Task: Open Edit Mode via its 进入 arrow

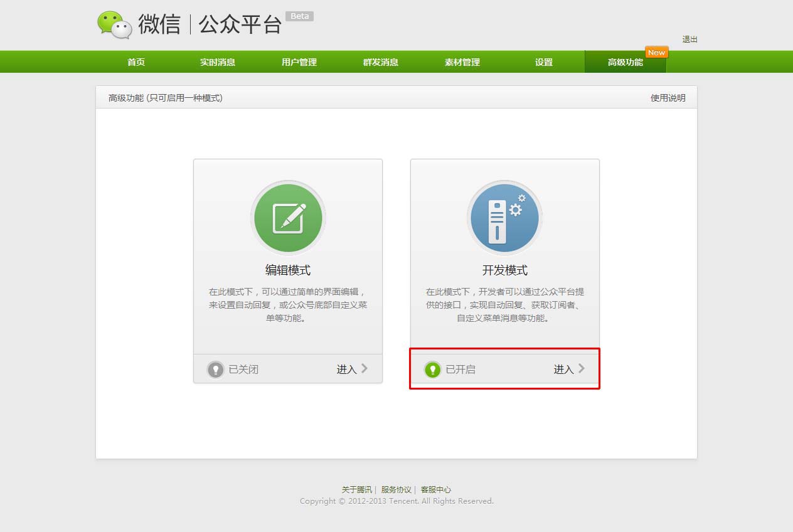Action: (x=352, y=369)
